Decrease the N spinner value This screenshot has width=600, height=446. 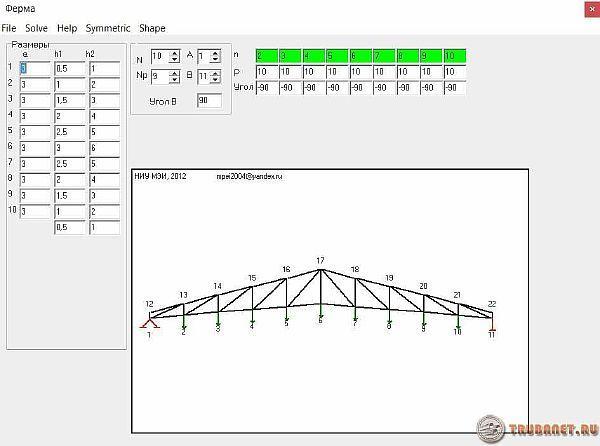pos(174,60)
